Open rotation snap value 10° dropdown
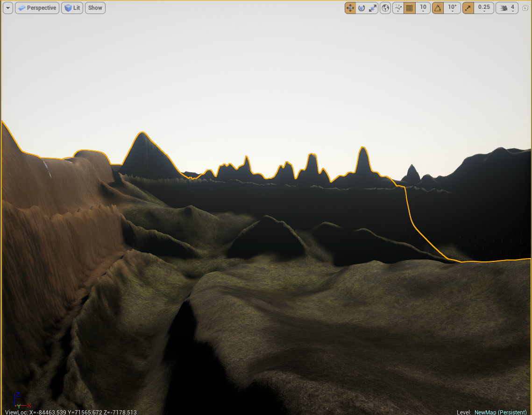532x415 pixels. (x=452, y=8)
